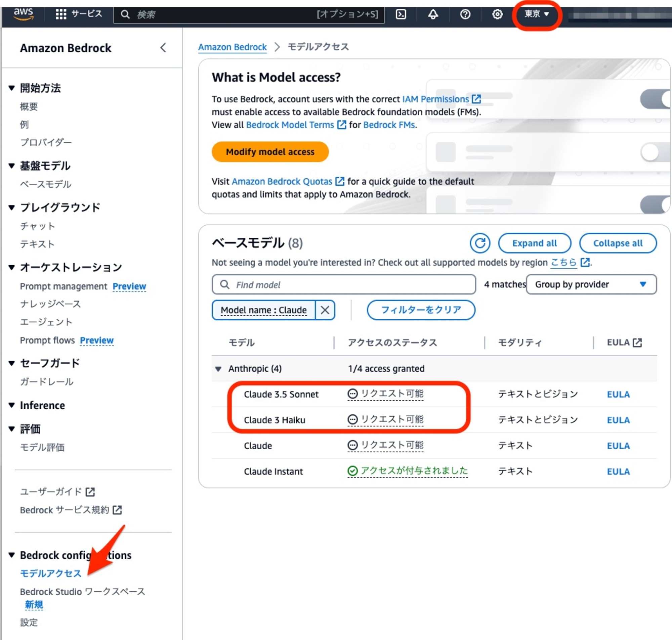Open モデル評価 in the sidebar
Viewport: 672px width, 640px height.
click(42, 447)
